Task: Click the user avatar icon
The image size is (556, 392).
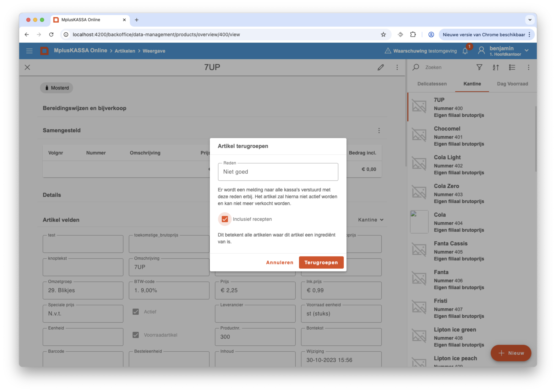Action: coord(481,51)
